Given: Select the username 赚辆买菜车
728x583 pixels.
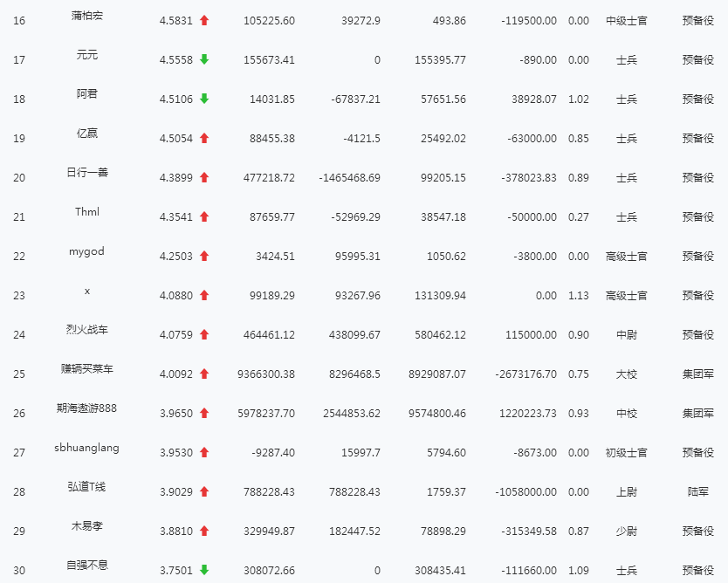Looking at the screenshot, I should coord(86,369).
